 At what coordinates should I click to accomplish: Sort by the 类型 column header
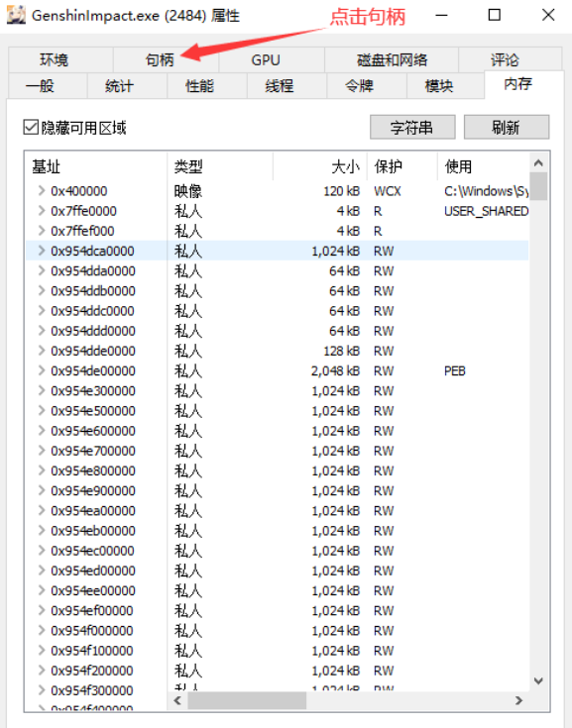coord(220,166)
